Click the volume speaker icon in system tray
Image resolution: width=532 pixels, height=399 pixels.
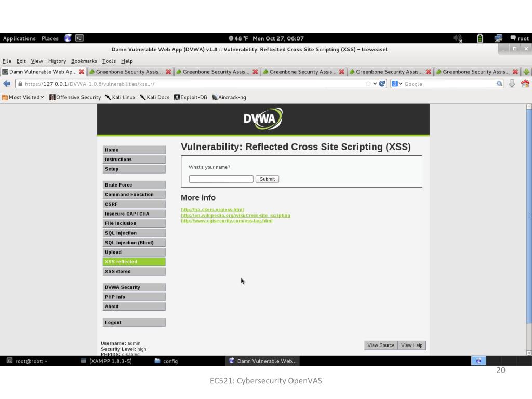click(458, 38)
